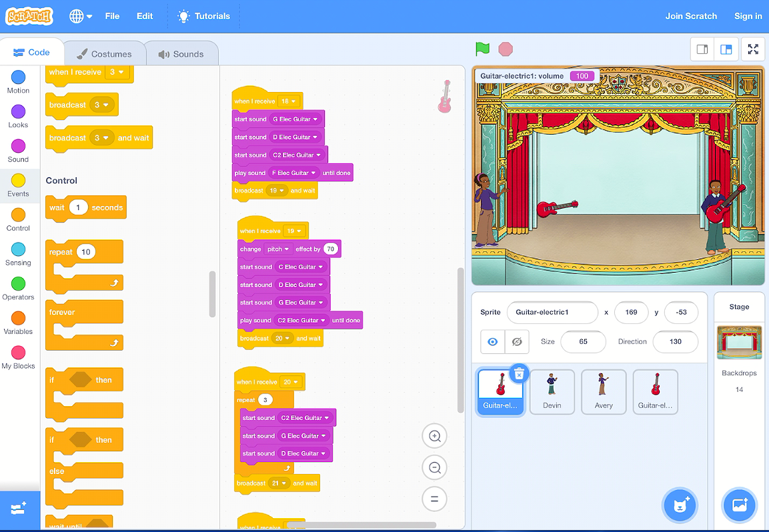
Task: Enter full screen stage mode
Action: coord(753,49)
